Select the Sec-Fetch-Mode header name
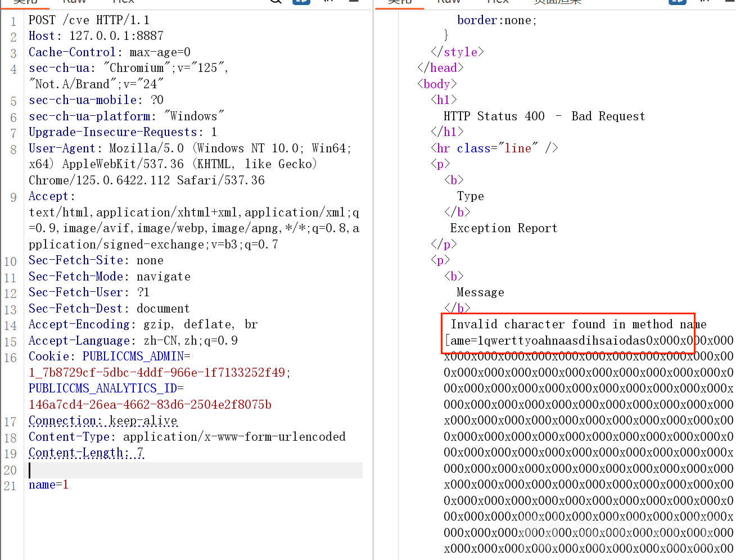Image resolution: width=736 pixels, height=560 pixels. 76,277
